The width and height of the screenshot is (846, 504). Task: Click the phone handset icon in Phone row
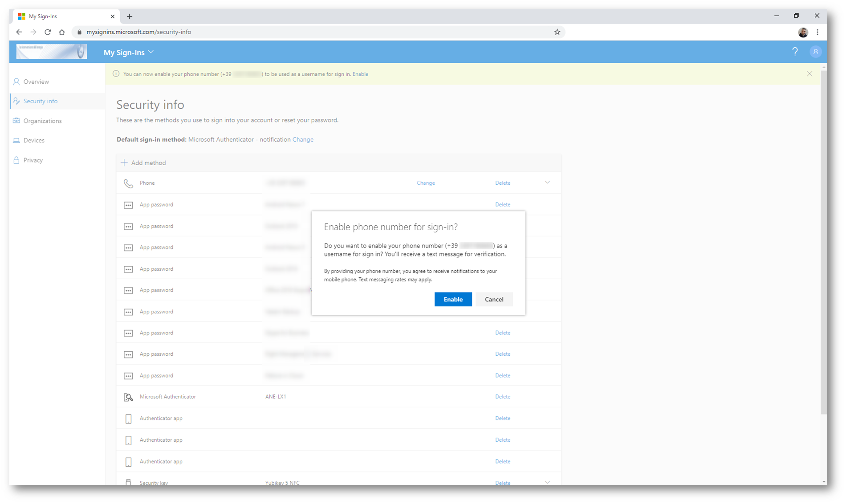[x=128, y=183]
